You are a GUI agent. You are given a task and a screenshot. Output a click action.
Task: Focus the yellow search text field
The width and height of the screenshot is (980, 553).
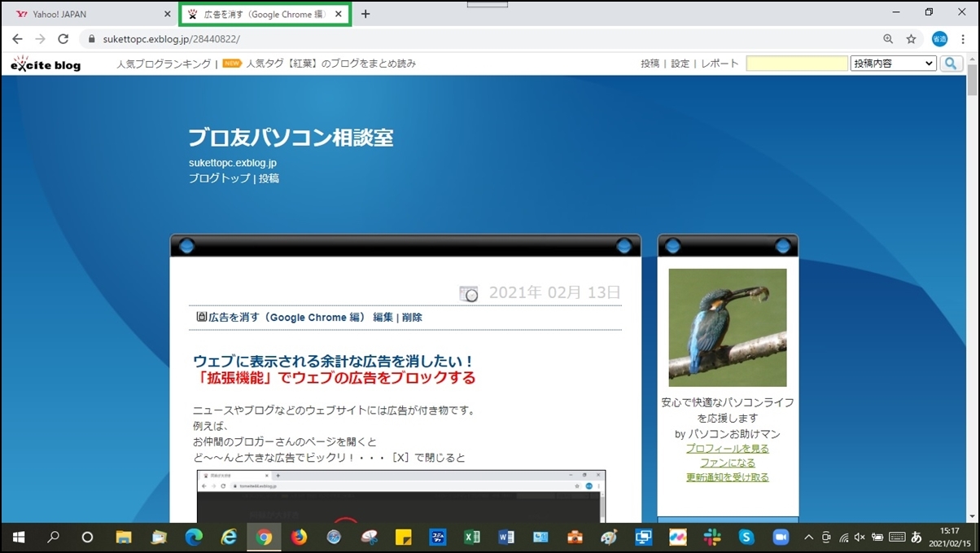[797, 64]
